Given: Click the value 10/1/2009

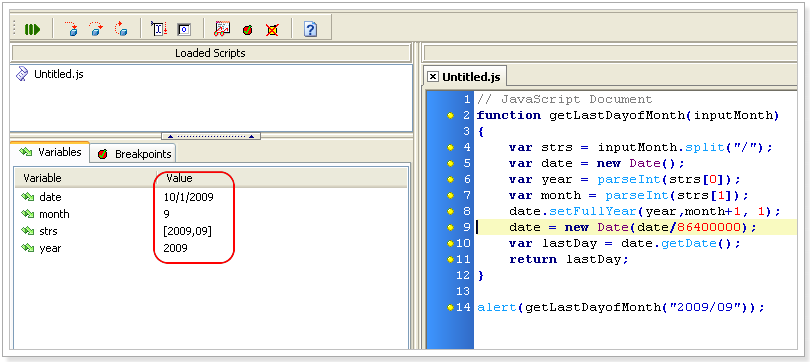Looking at the screenshot, I should click(x=188, y=197).
